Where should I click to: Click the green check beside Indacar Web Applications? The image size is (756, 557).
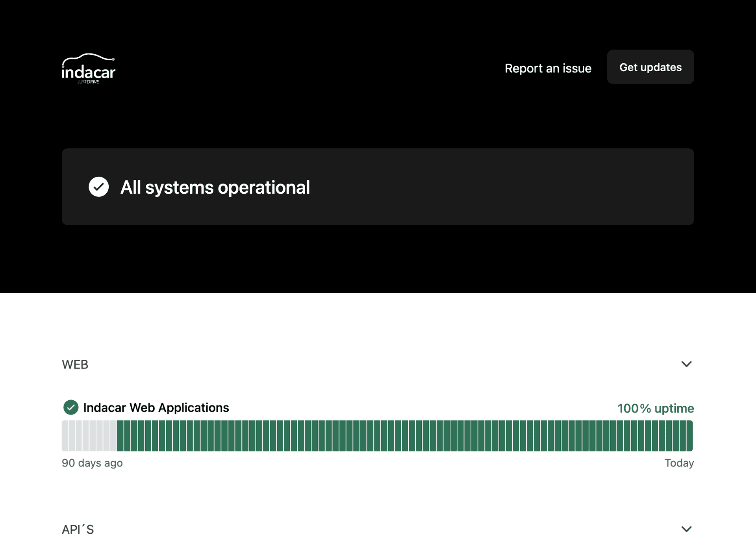71,407
